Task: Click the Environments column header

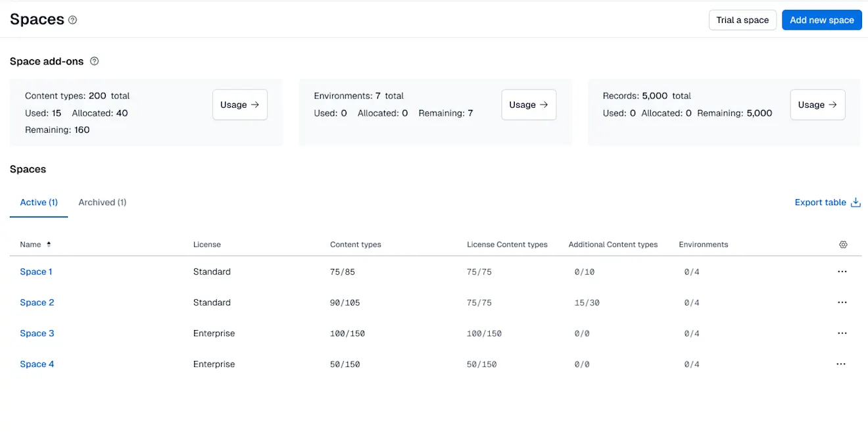Action: [704, 245]
